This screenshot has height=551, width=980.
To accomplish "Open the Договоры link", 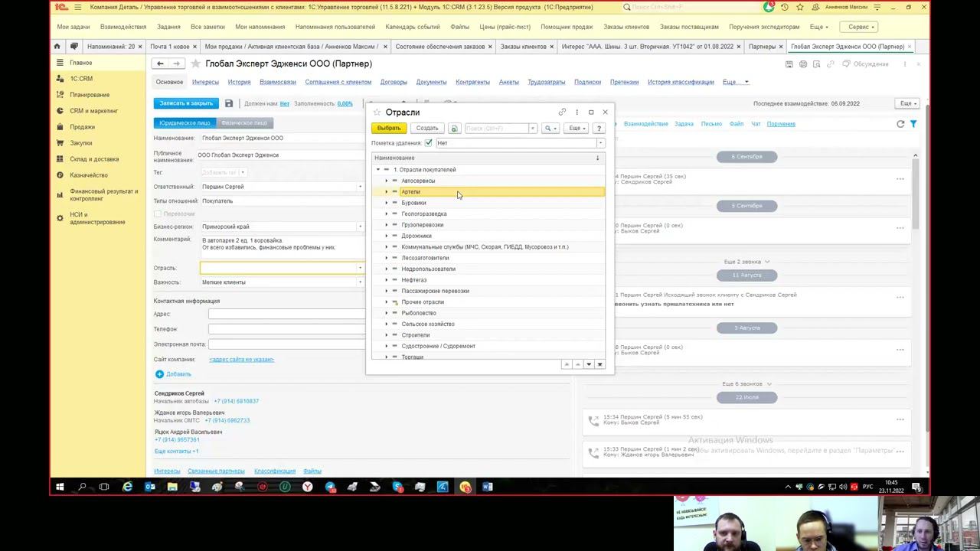I will click(394, 82).
